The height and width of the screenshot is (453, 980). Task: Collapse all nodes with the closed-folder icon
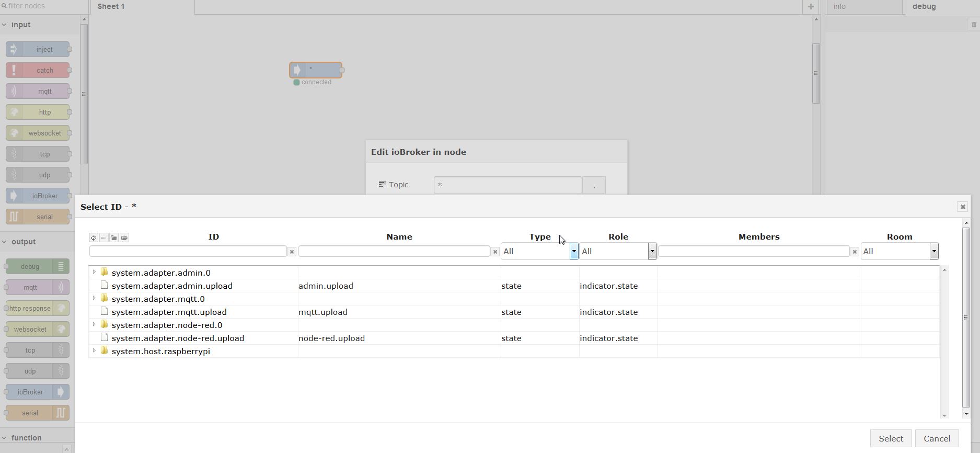pyautogui.click(x=114, y=237)
